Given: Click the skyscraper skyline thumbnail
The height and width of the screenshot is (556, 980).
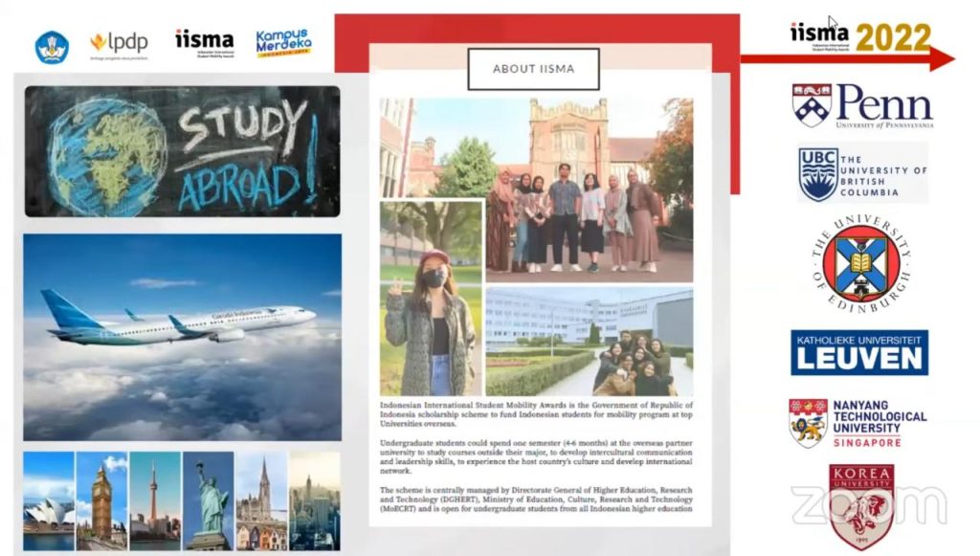Looking at the screenshot, I should coord(315,501).
